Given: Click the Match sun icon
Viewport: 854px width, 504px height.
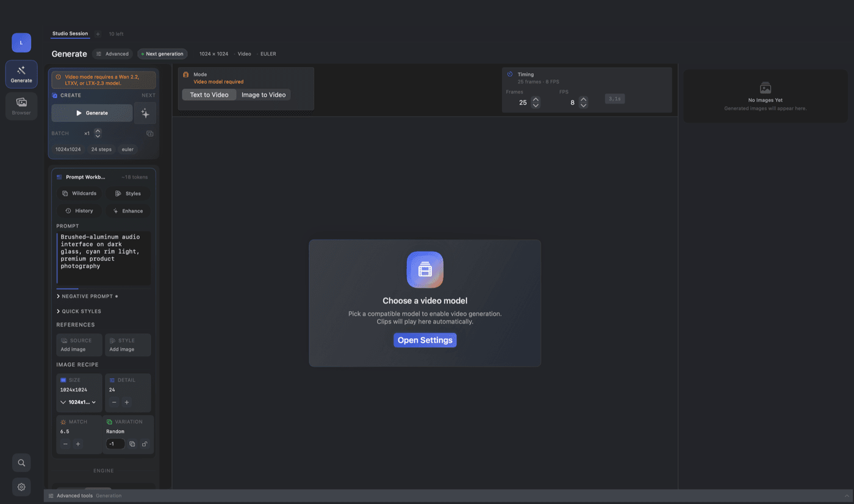Looking at the screenshot, I should click(x=63, y=422).
